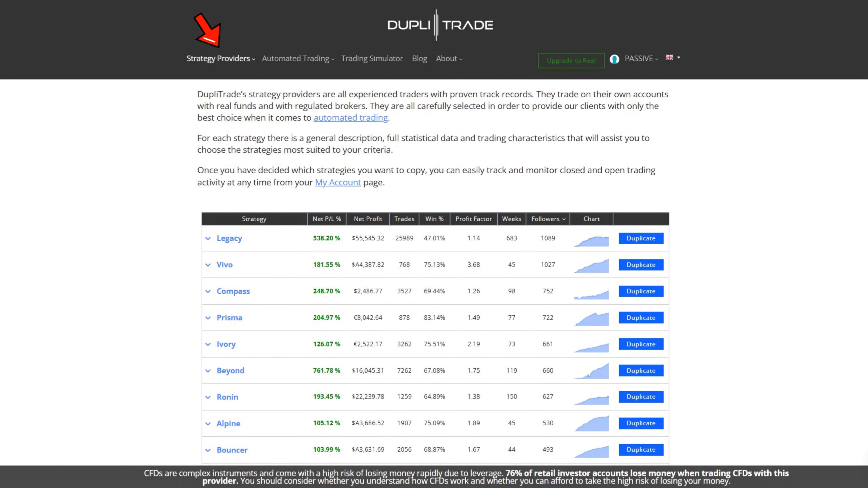The image size is (868, 488).
Task: Open the Alpine performance chart thumbnail
Action: point(591,424)
